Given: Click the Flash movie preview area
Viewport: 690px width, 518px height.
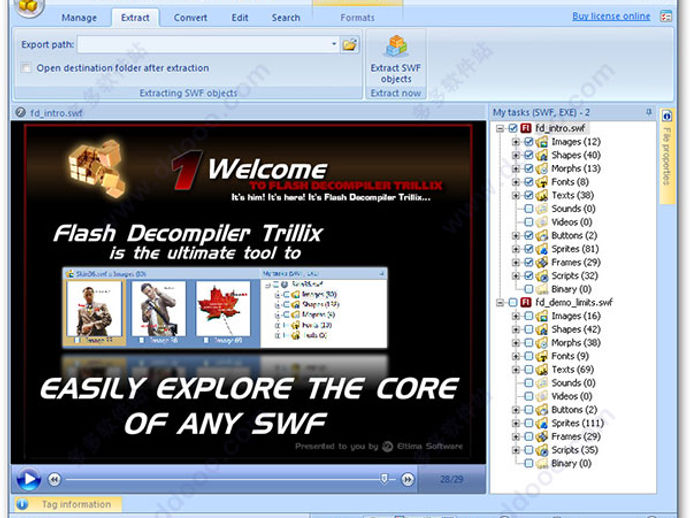Looking at the screenshot, I should click(248, 293).
